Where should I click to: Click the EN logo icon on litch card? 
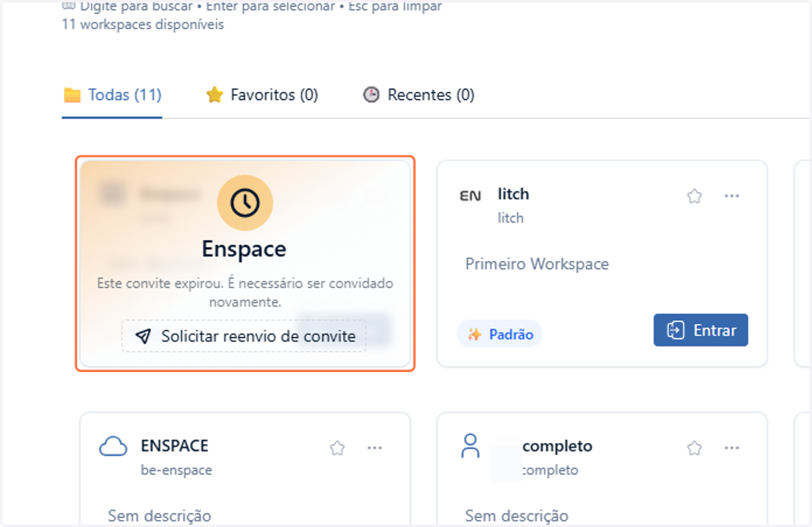pyautogui.click(x=470, y=196)
